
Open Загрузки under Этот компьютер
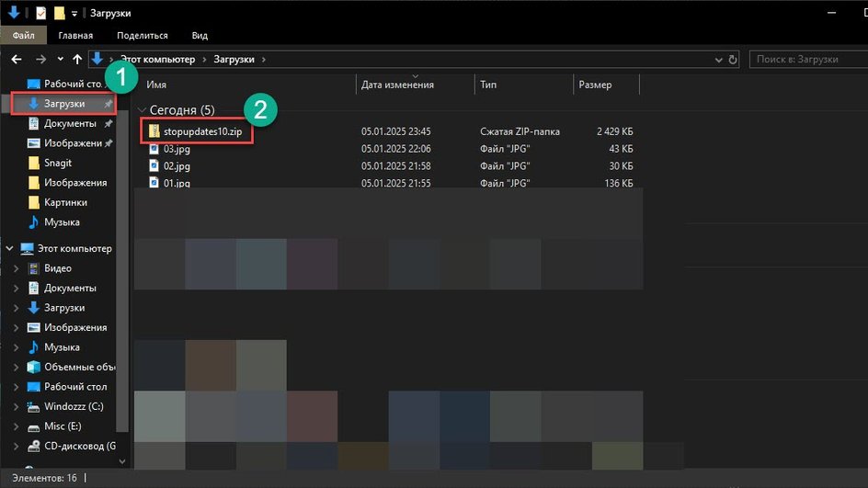pos(64,308)
